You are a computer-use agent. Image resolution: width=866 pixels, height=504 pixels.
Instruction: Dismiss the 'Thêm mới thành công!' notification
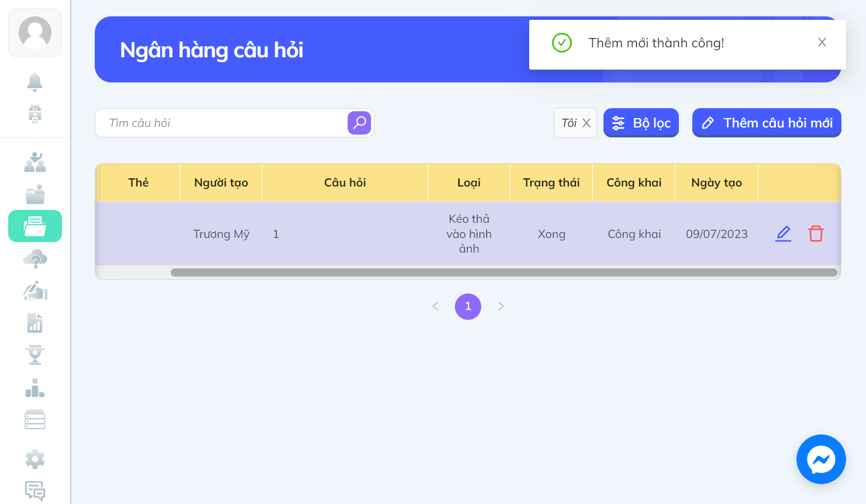tap(822, 42)
